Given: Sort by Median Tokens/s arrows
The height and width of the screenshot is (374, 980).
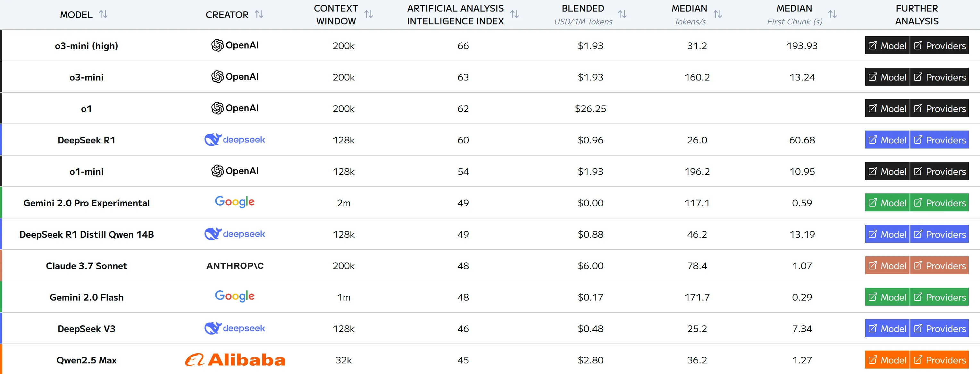Looking at the screenshot, I should tap(717, 14).
